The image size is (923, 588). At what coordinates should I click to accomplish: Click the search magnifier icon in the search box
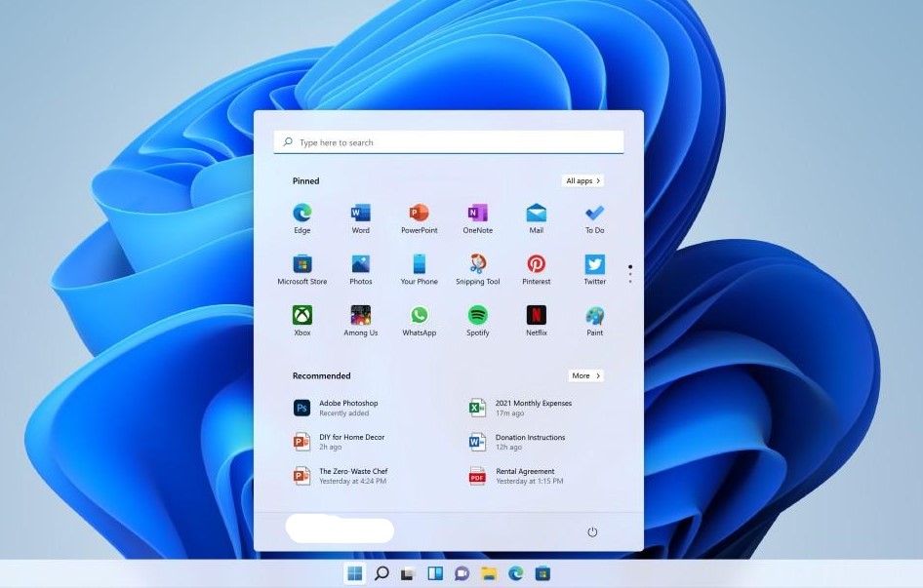click(288, 141)
